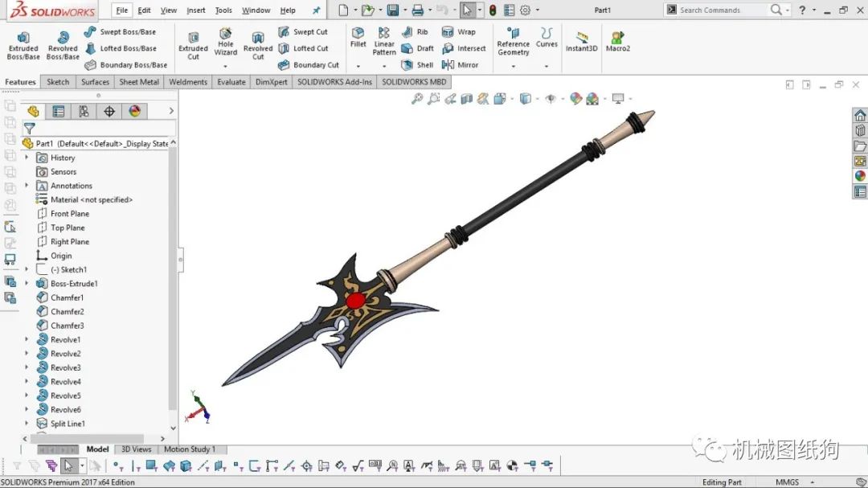Select the Revolved Cut tool
This screenshot has width=868, height=488.
258,45
